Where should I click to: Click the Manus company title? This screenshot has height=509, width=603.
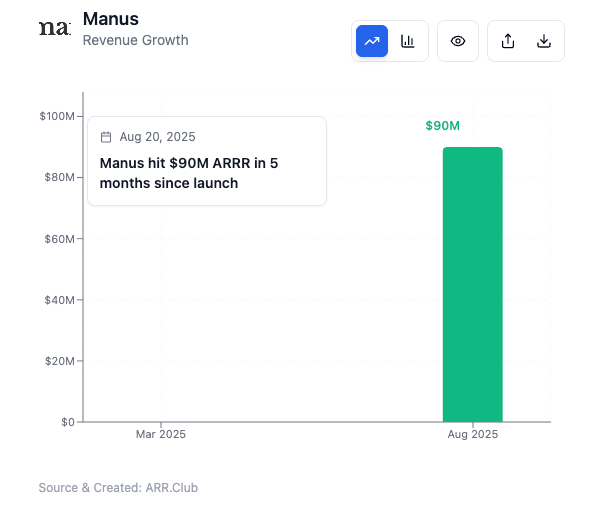(111, 19)
